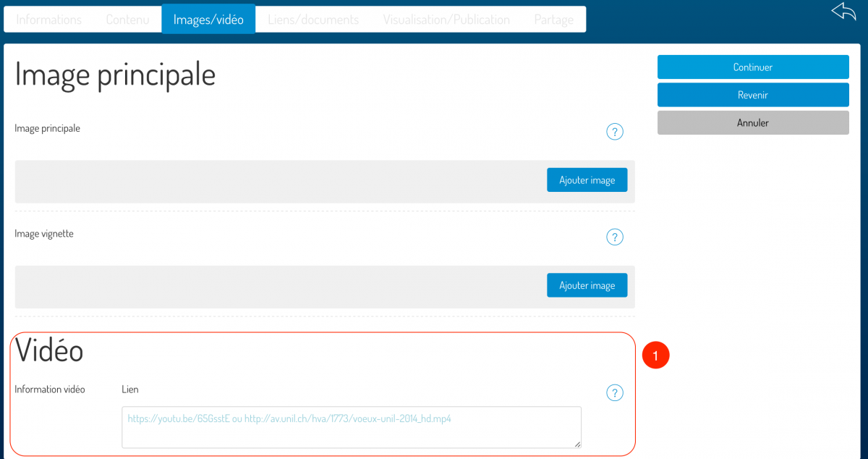Viewport: 868px width, 459px height.
Task: Open the Contenu tab
Action: point(127,20)
